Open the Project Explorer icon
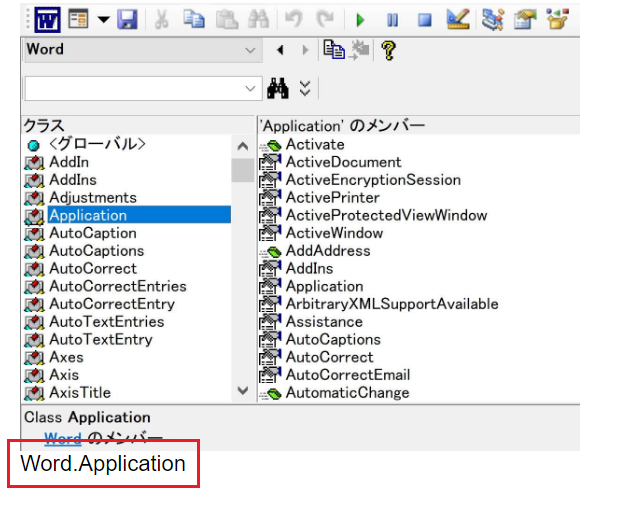Image resolution: width=620 pixels, height=505 pixels. tap(493, 19)
